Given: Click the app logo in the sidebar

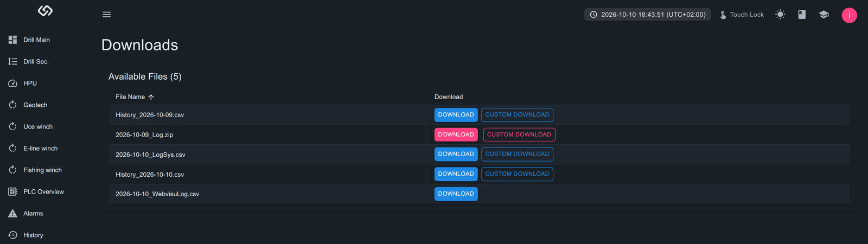Looking at the screenshot, I should tap(45, 10).
